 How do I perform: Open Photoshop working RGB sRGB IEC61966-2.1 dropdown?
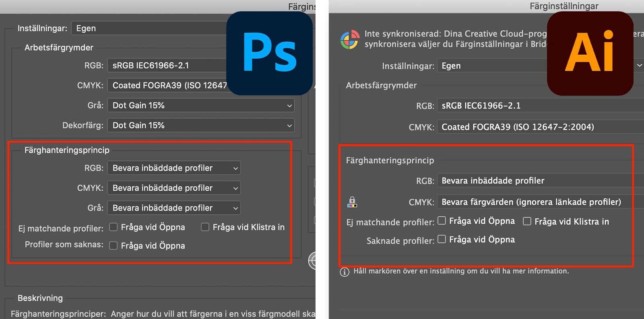(167, 65)
